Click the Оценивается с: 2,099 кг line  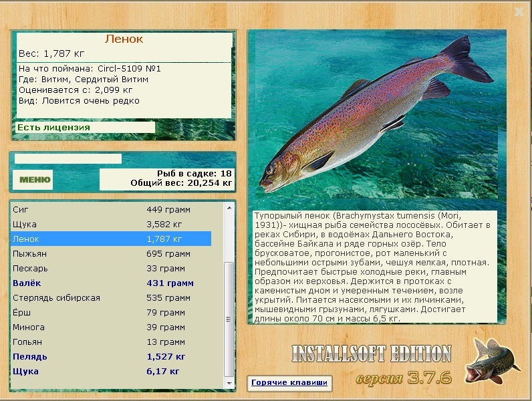76,90
